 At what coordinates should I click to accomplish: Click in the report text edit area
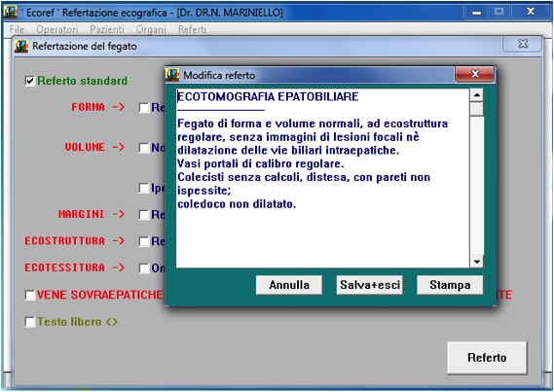322,178
